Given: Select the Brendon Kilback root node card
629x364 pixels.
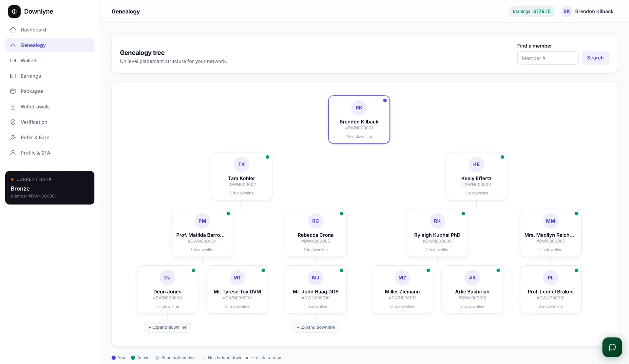Looking at the screenshot, I should pyautogui.click(x=359, y=120).
